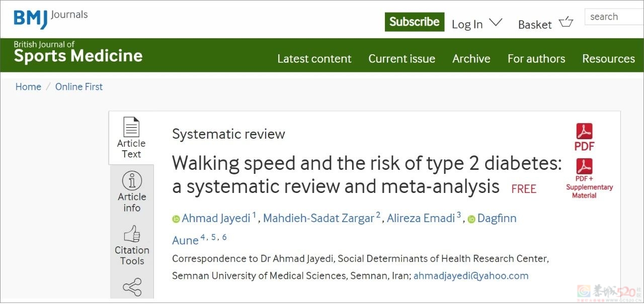
Task: Open the Current issue menu
Action: (x=401, y=59)
